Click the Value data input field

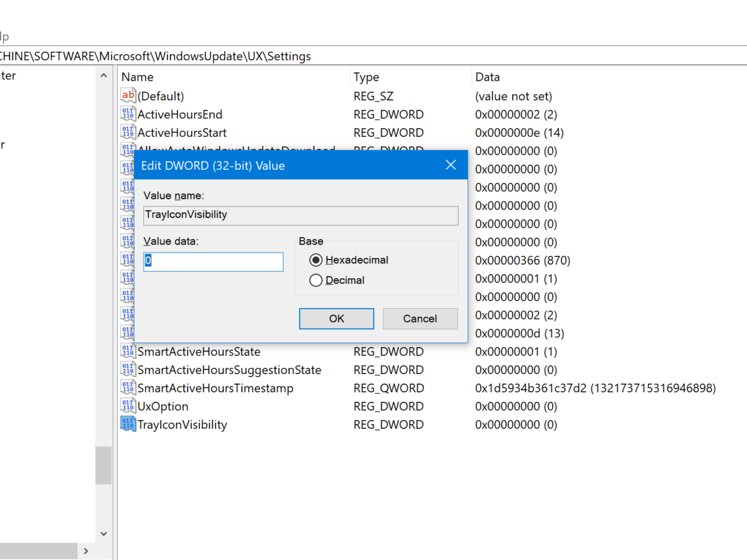[x=214, y=262]
